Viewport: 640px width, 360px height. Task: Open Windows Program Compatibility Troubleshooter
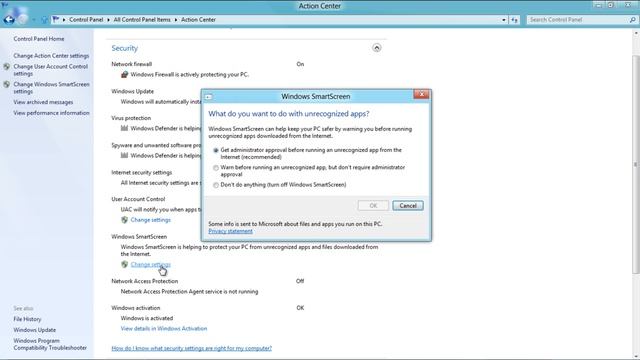[x=50, y=344]
